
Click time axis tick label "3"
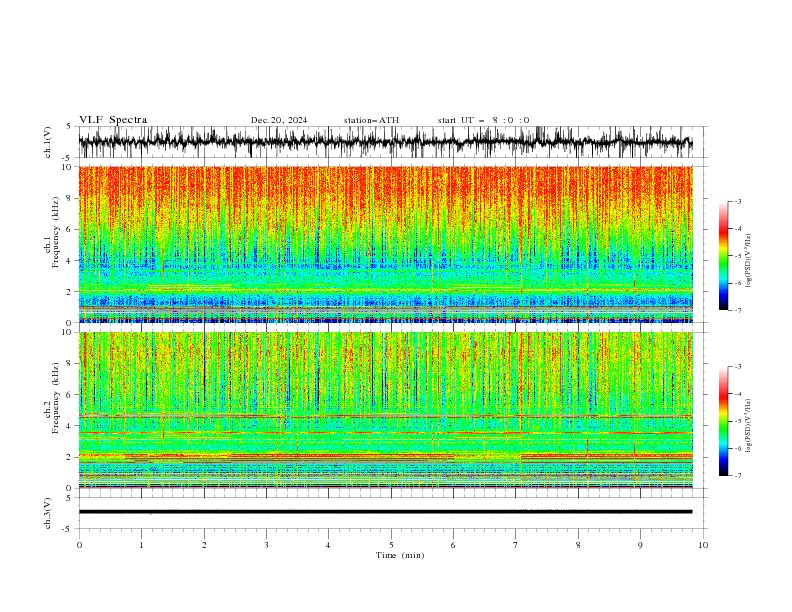point(266,545)
